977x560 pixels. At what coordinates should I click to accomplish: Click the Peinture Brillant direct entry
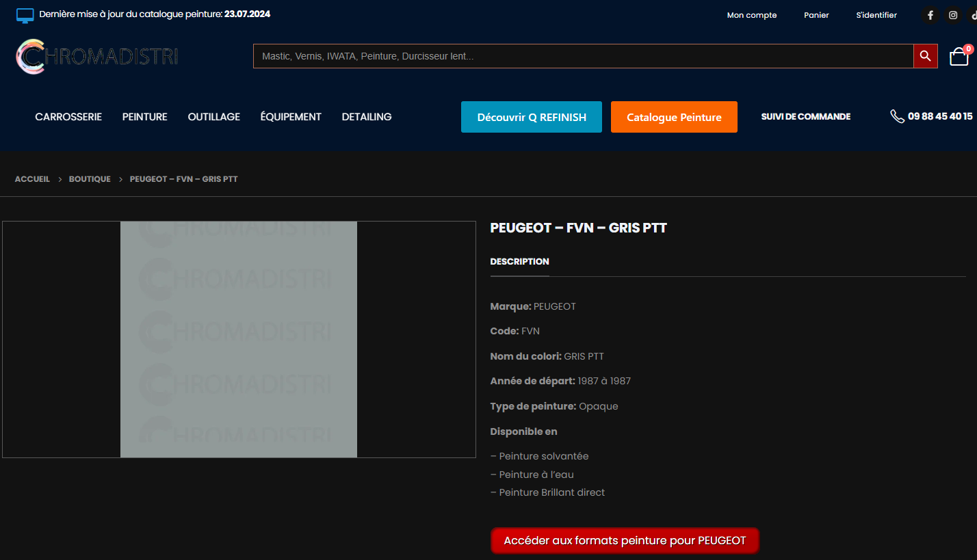548,492
